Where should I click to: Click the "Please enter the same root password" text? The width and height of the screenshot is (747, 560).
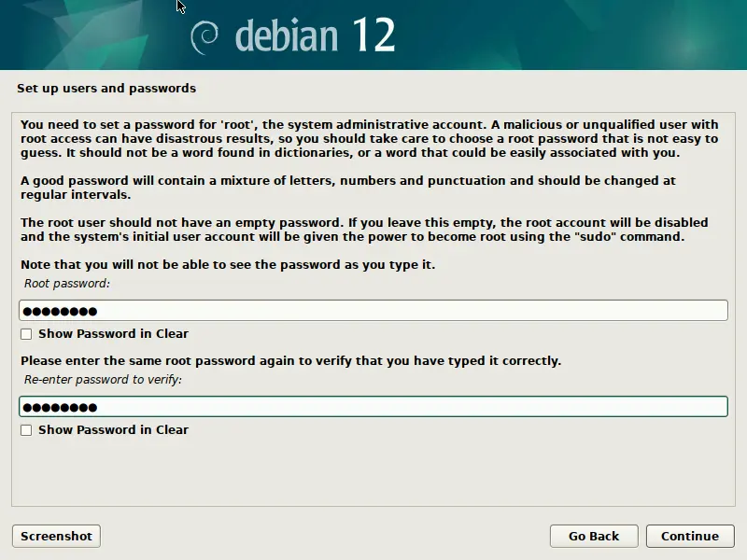point(290,360)
